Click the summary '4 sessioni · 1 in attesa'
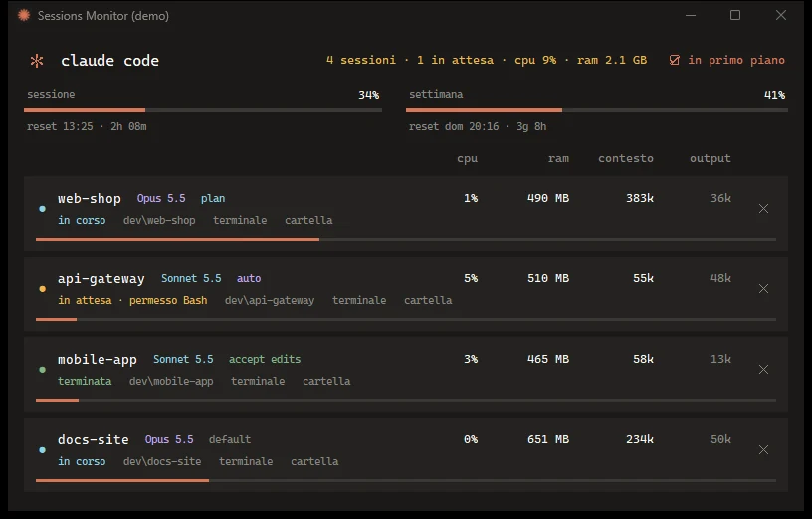This screenshot has width=812, height=519. tap(410, 60)
